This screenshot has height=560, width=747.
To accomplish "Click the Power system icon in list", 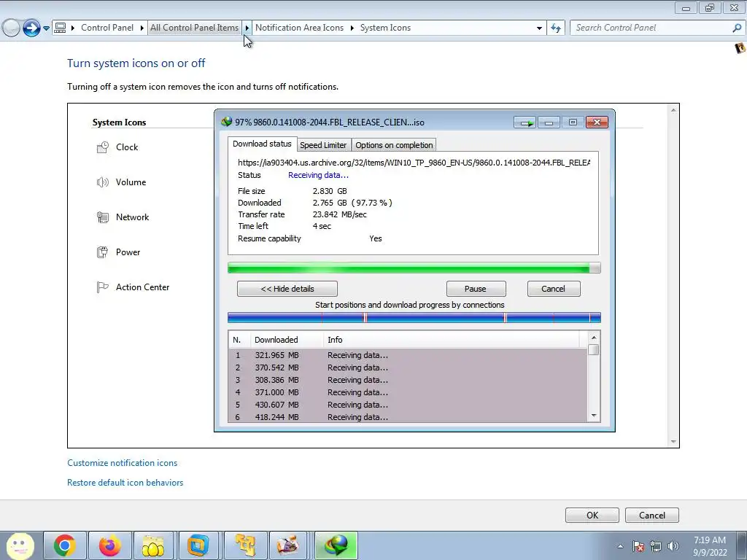I will click(x=102, y=252).
